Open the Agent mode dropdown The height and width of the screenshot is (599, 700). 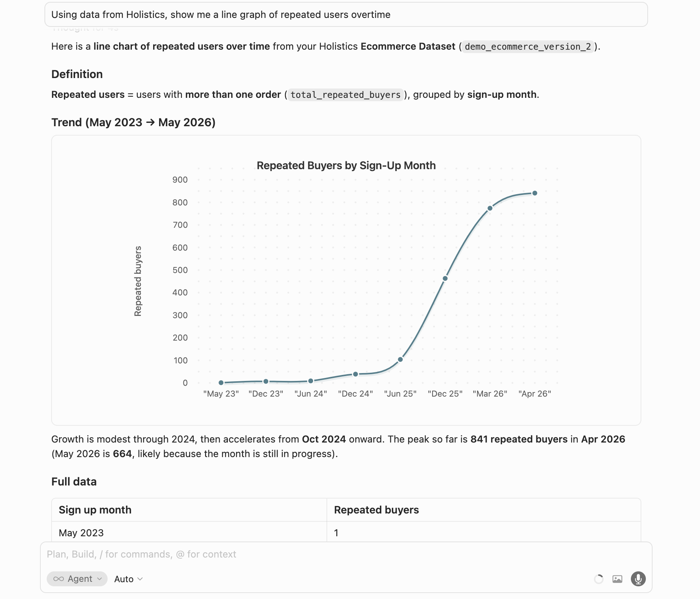tap(77, 579)
